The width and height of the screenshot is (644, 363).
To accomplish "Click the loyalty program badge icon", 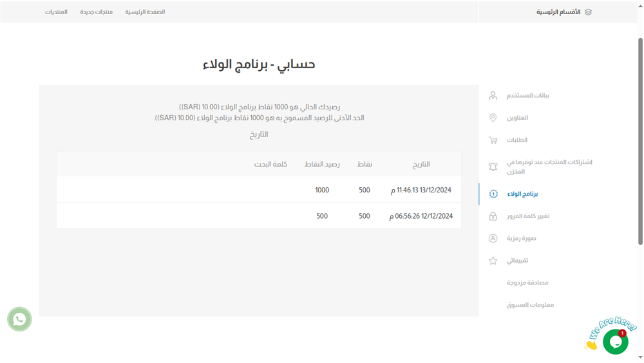I will pyautogui.click(x=493, y=194).
